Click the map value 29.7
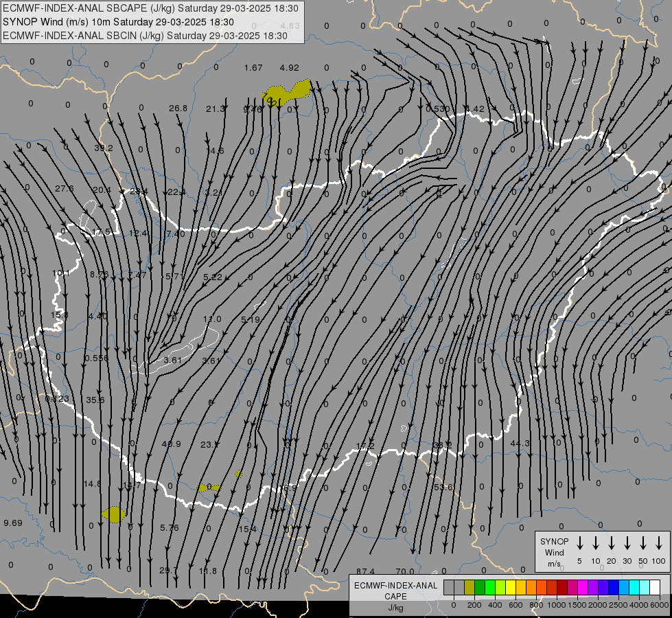The width and height of the screenshot is (672, 618). point(168,571)
